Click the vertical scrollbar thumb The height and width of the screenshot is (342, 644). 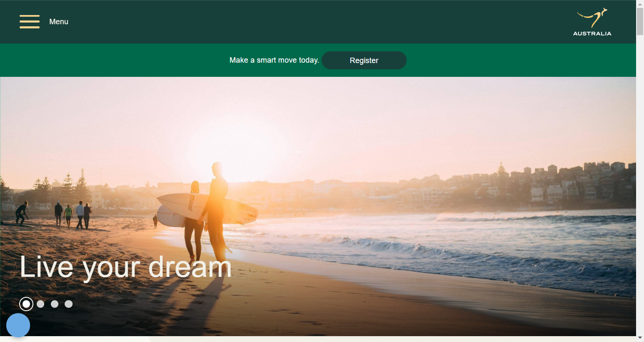tap(640, 21)
